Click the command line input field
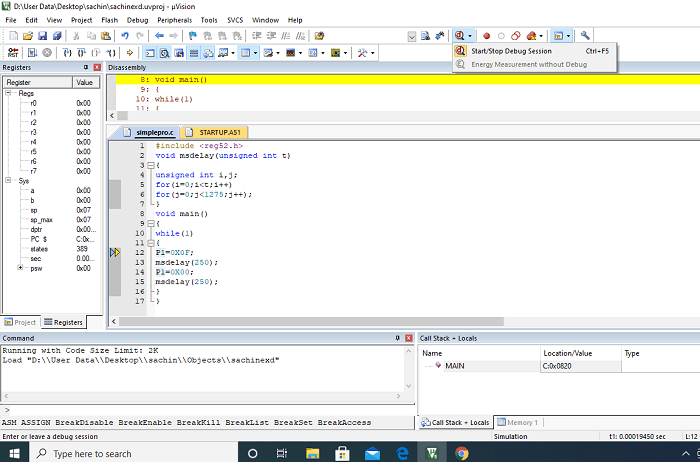 [x=208, y=410]
